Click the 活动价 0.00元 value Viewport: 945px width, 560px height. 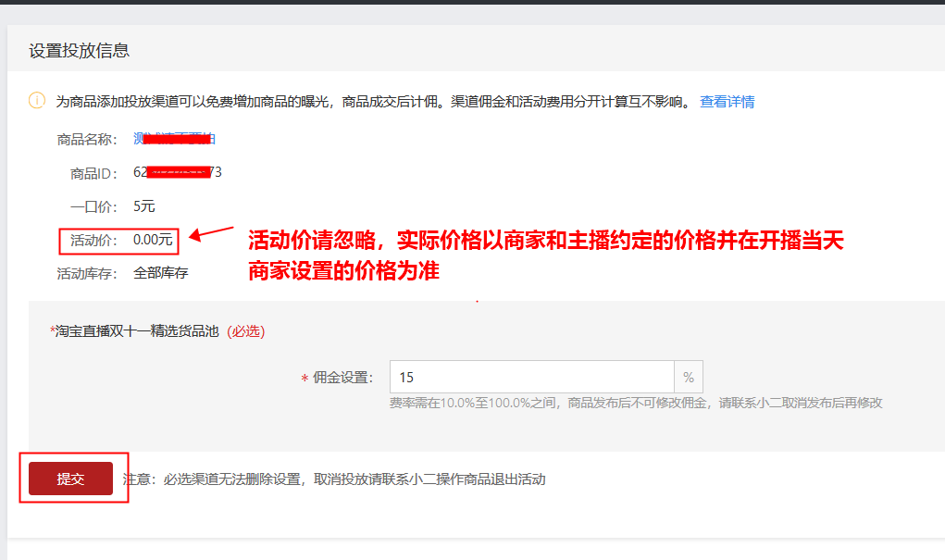click(153, 240)
